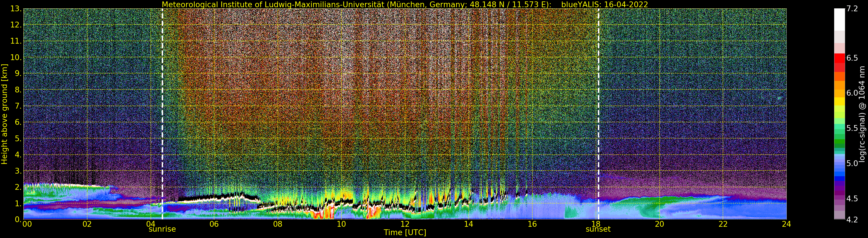Click the height axis tick label '4.'
This screenshot has height=238, width=868.
click(18, 155)
